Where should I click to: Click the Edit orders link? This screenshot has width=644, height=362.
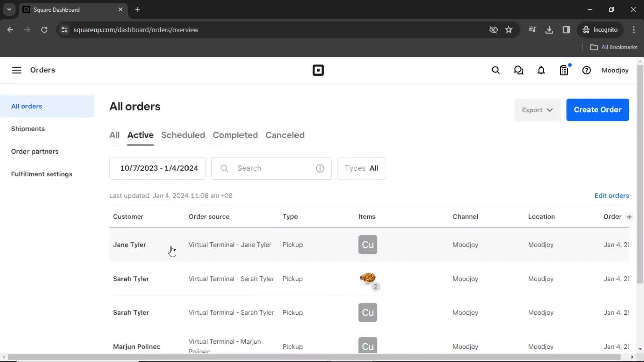[x=611, y=196]
